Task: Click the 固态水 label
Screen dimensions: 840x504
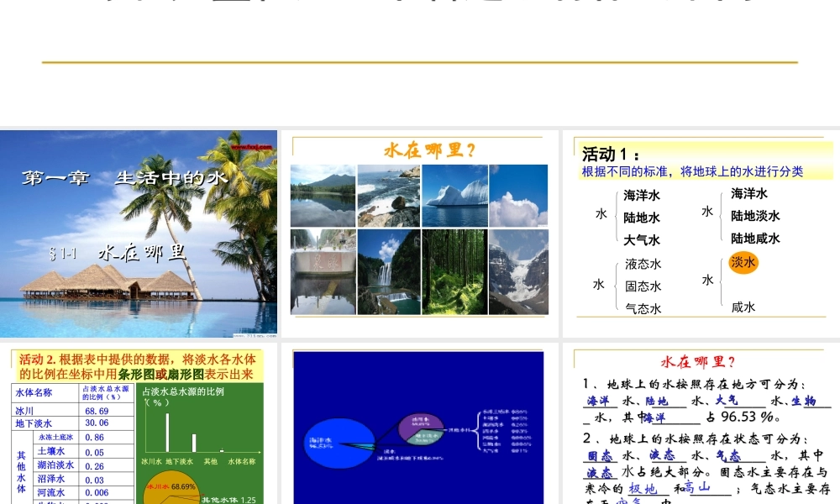Action: (x=643, y=286)
